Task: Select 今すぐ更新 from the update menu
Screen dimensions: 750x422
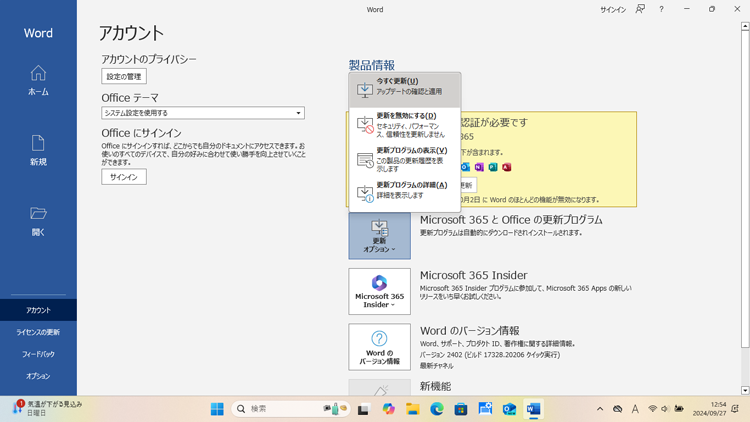Action: click(405, 87)
